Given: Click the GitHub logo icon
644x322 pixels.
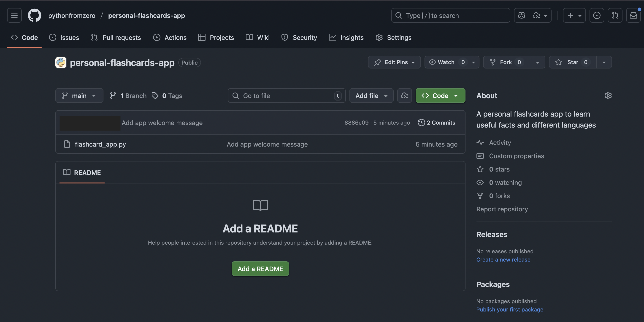Looking at the screenshot, I should [x=34, y=15].
